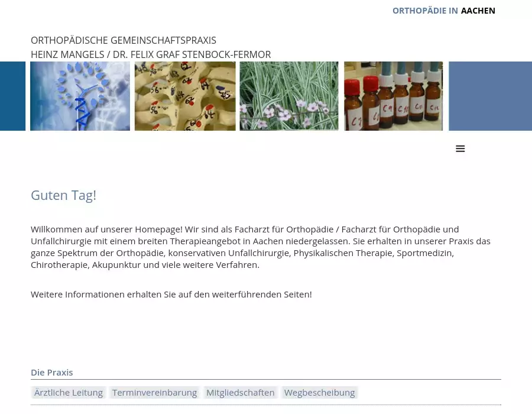Click the blue block left of the X-ray image
This screenshot has width=532, height=414.
12,96
